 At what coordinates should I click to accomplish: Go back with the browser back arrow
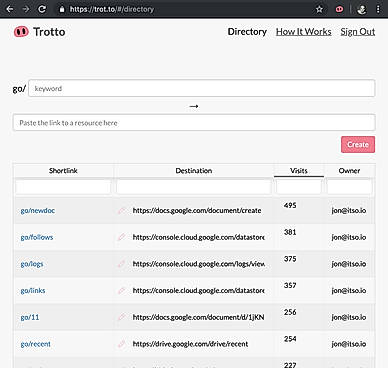(10, 9)
